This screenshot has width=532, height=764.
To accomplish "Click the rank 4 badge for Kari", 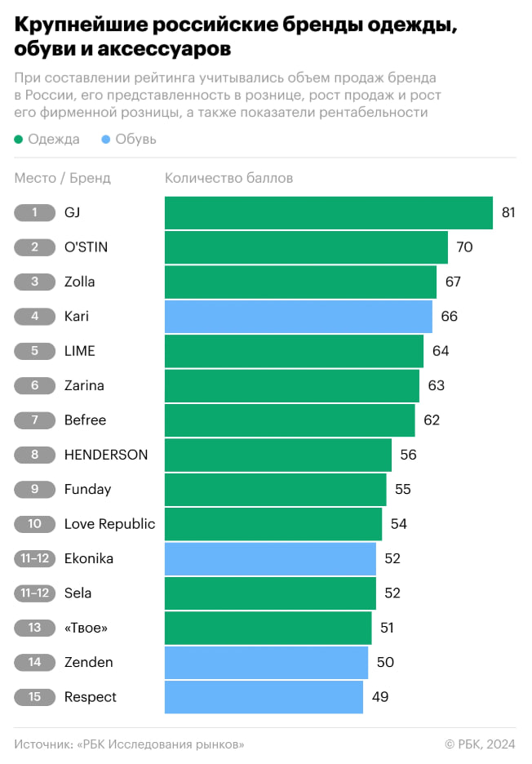I will click(x=35, y=317).
